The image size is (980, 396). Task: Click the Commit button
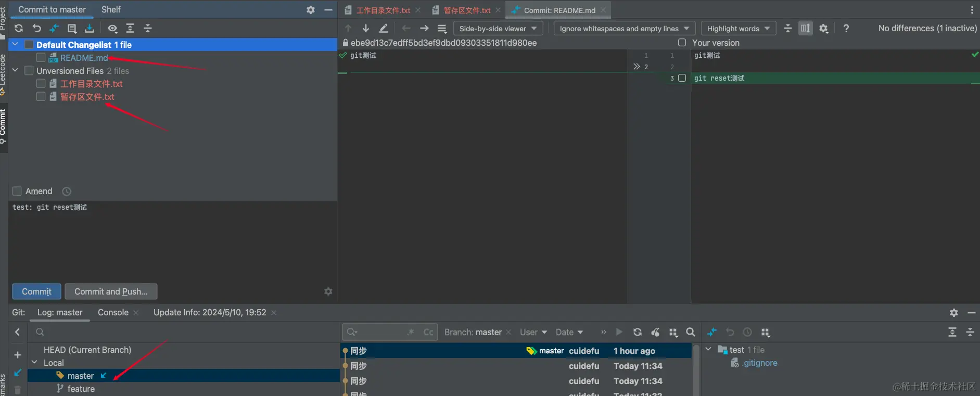[x=36, y=291]
